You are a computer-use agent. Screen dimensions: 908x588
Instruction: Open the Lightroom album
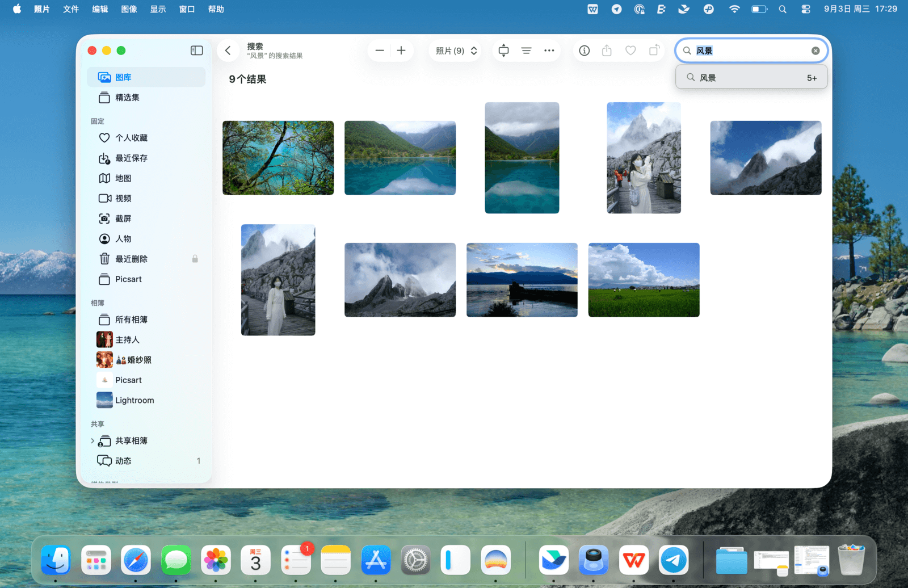[x=134, y=400]
